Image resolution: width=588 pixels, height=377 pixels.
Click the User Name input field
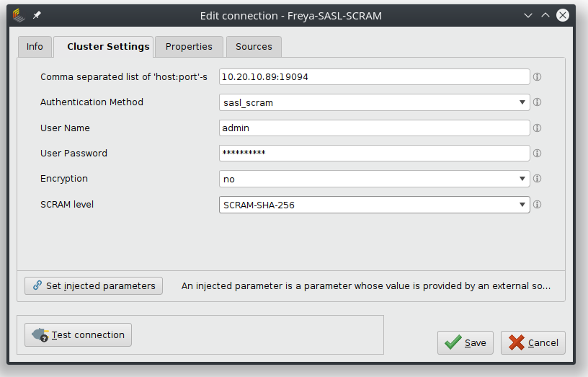click(374, 128)
